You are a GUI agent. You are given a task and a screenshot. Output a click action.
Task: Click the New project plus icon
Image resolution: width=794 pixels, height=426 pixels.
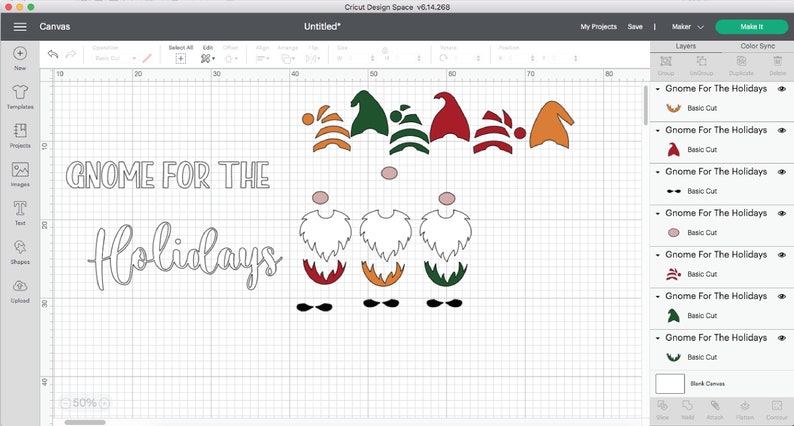20,53
